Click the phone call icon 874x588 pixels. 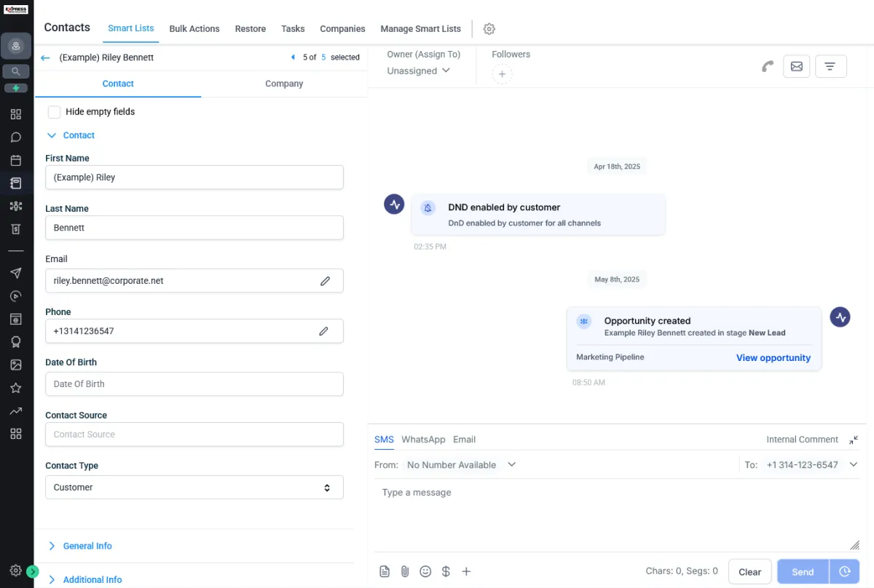pyautogui.click(x=767, y=66)
